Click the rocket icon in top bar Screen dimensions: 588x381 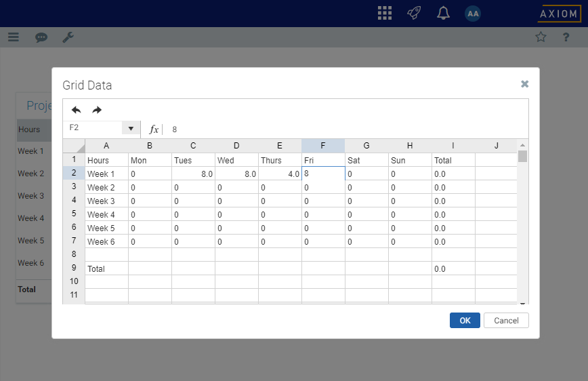click(414, 14)
